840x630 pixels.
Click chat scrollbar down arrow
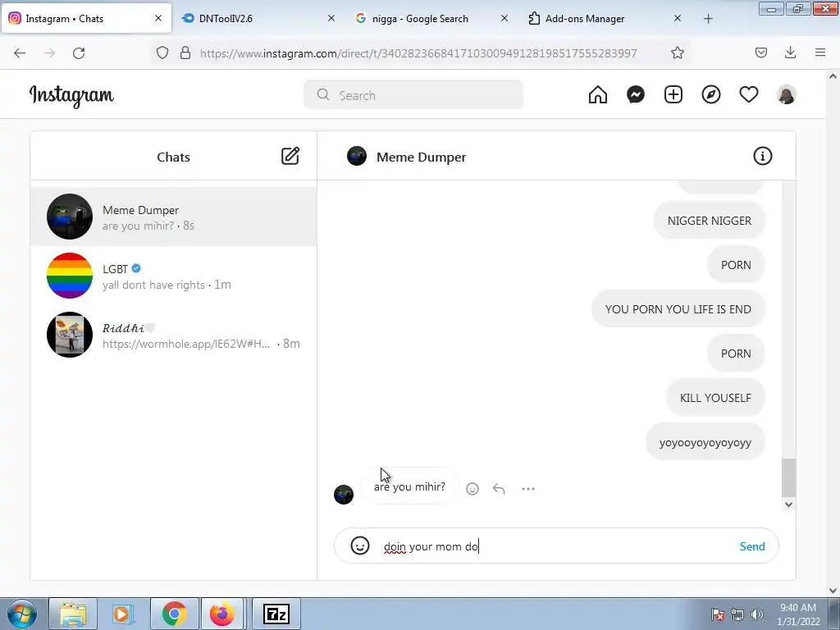point(788,504)
